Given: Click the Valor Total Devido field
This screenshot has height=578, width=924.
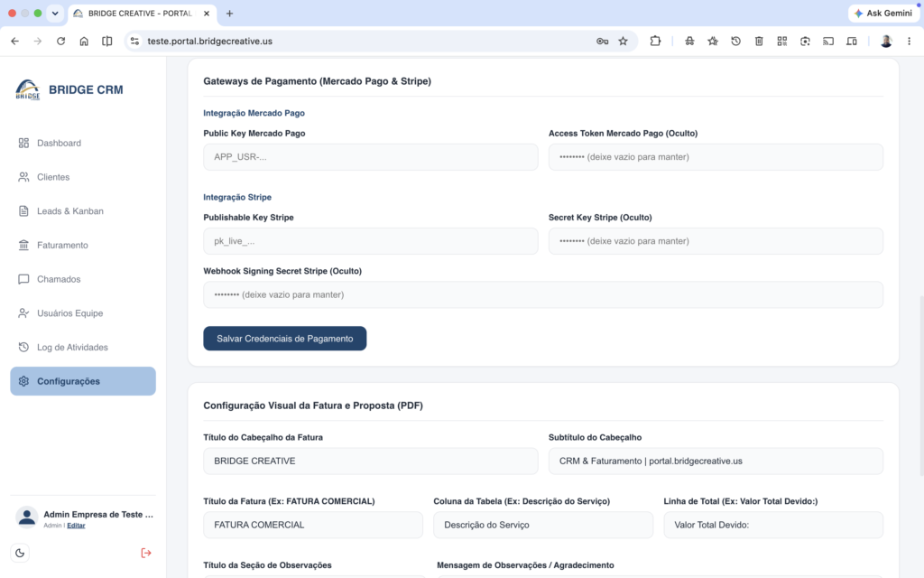Looking at the screenshot, I should [x=773, y=525].
